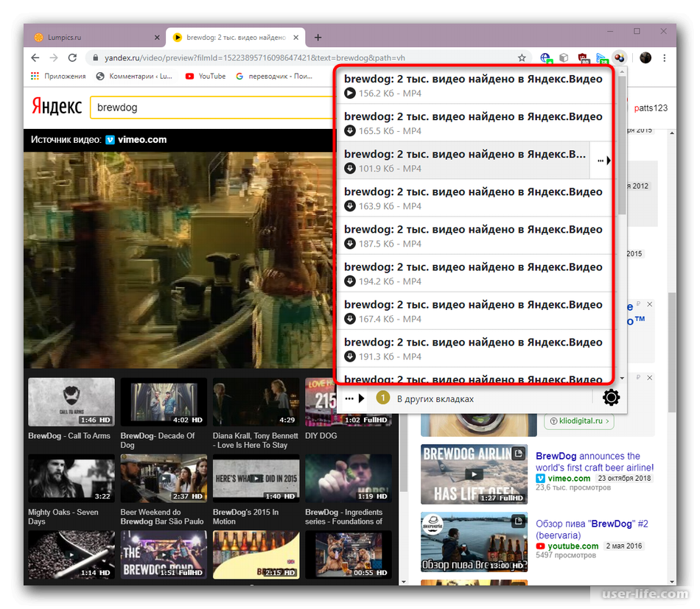The image size is (700, 609).
Task: Open the beer bottles 2:15 HD thumbnail
Action: 256,555
